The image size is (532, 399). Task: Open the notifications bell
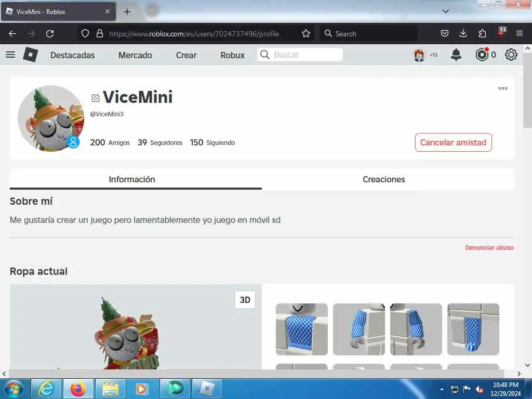coord(456,55)
